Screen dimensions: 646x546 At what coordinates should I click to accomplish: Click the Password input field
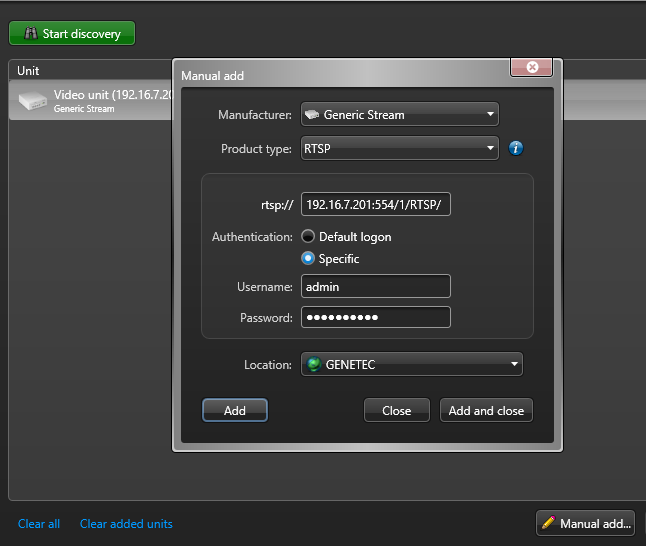point(375,318)
